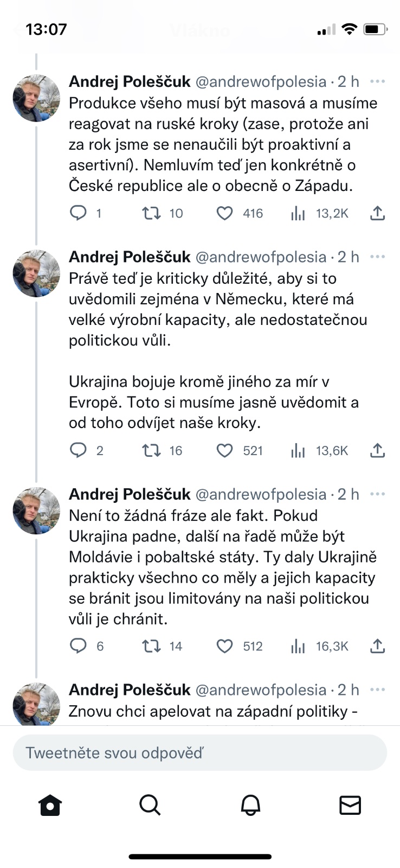Open more options on the Moldávie tweet
Image resolution: width=400 pixels, height=868 pixels.
(x=377, y=494)
